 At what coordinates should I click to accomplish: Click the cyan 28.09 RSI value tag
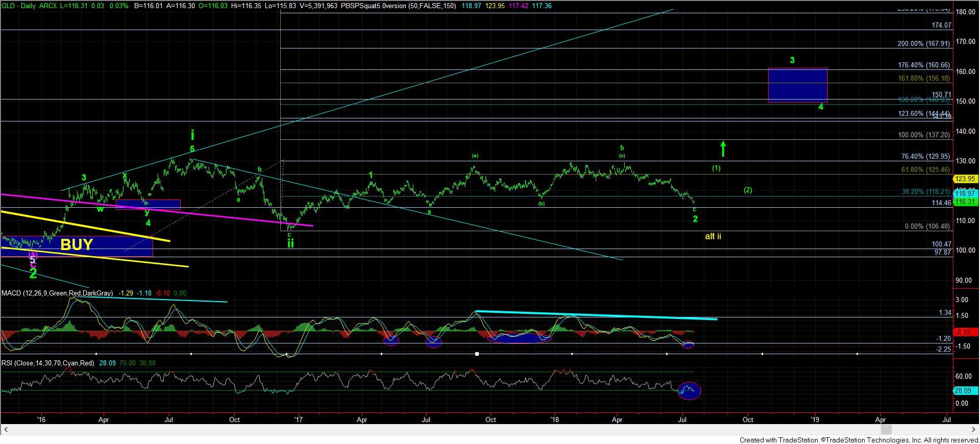965,390
